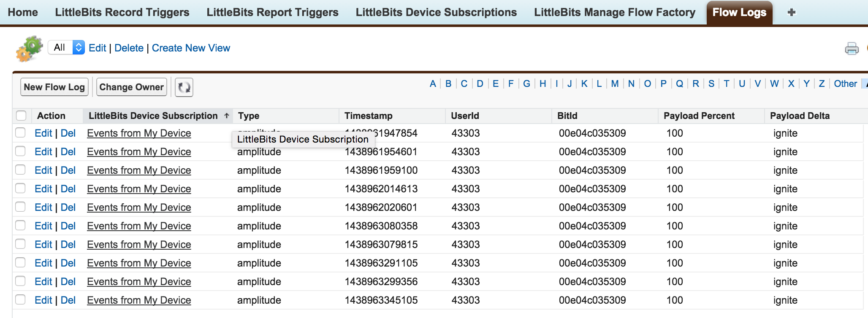Edit the row with timestamp 1438963080358
Image resolution: width=868 pixels, height=318 pixels.
pyautogui.click(x=43, y=226)
